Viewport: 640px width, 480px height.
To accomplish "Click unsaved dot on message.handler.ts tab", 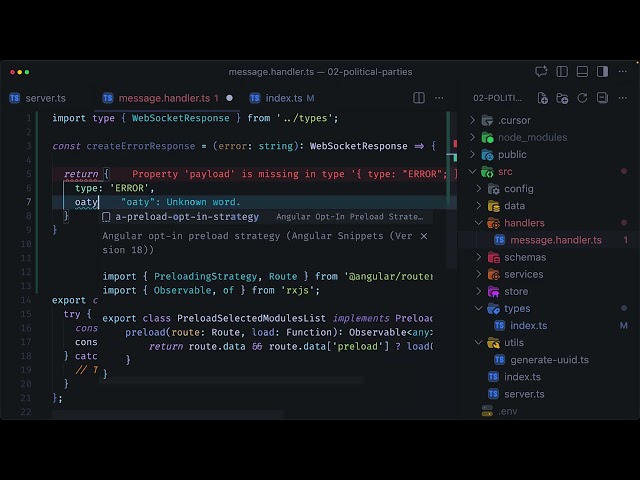I will pos(229,98).
